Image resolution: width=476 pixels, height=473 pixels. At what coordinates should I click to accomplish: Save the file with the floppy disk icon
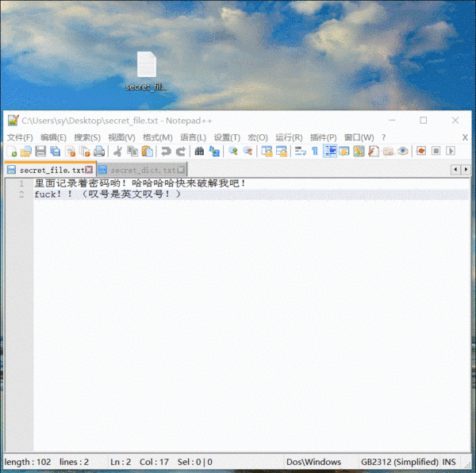40,151
